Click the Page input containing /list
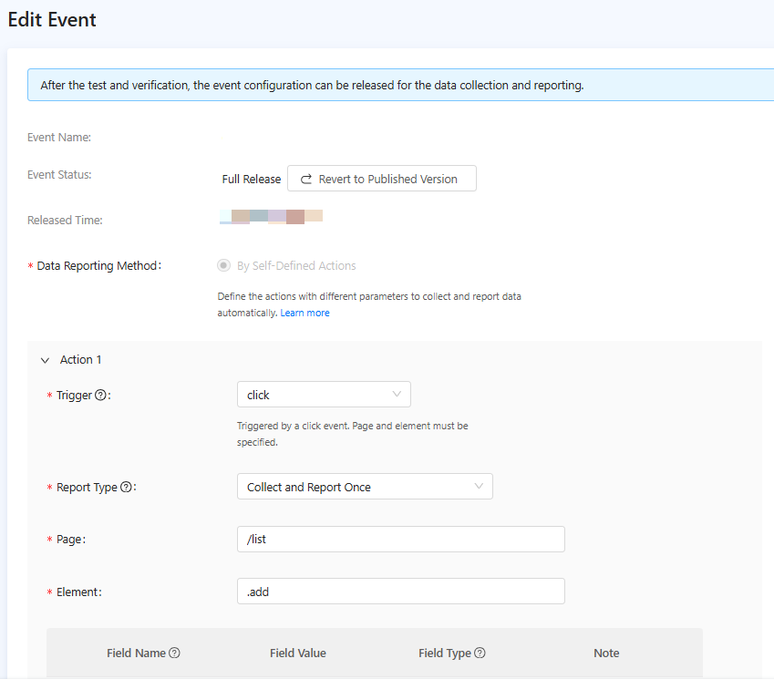This screenshot has width=774, height=700. (x=400, y=539)
